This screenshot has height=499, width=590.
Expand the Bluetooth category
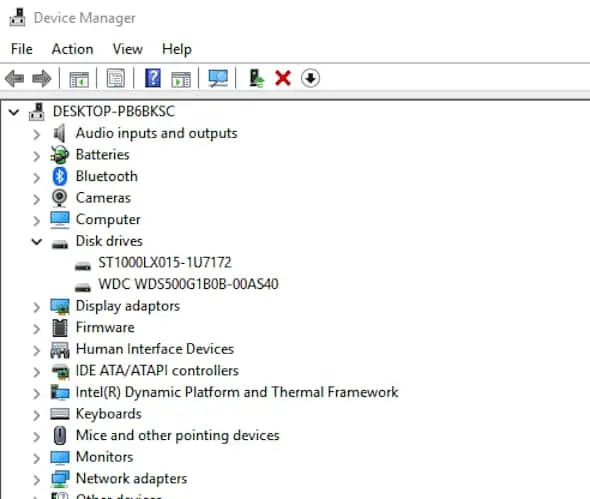[x=36, y=177]
